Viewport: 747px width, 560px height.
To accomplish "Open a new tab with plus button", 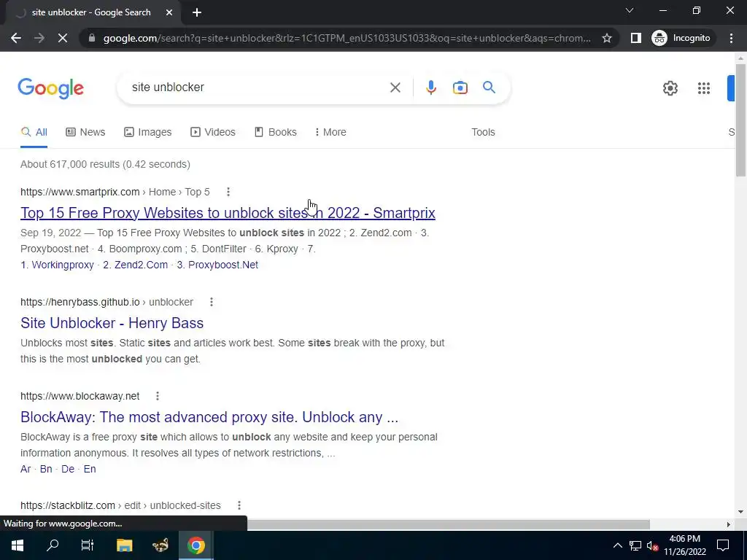I will click(197, 12).
